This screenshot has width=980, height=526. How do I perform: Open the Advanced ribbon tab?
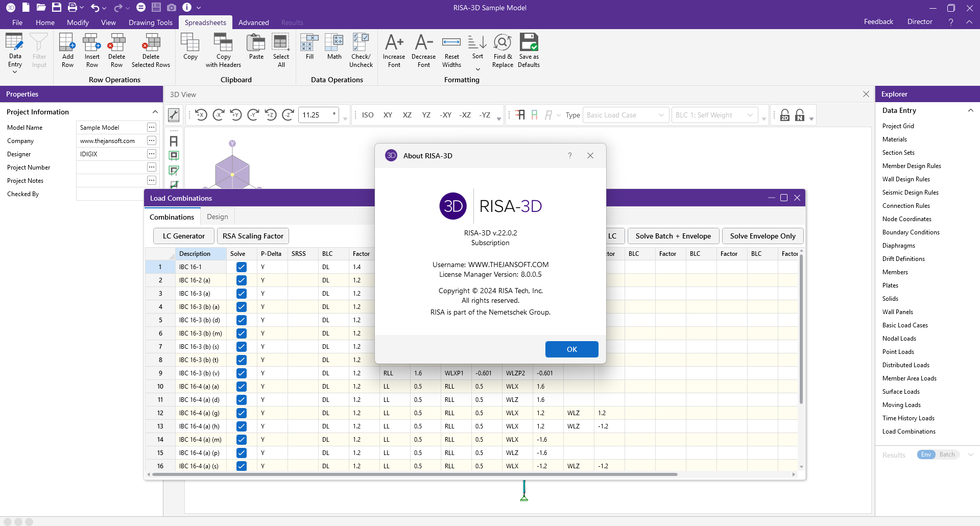(253, 22)
